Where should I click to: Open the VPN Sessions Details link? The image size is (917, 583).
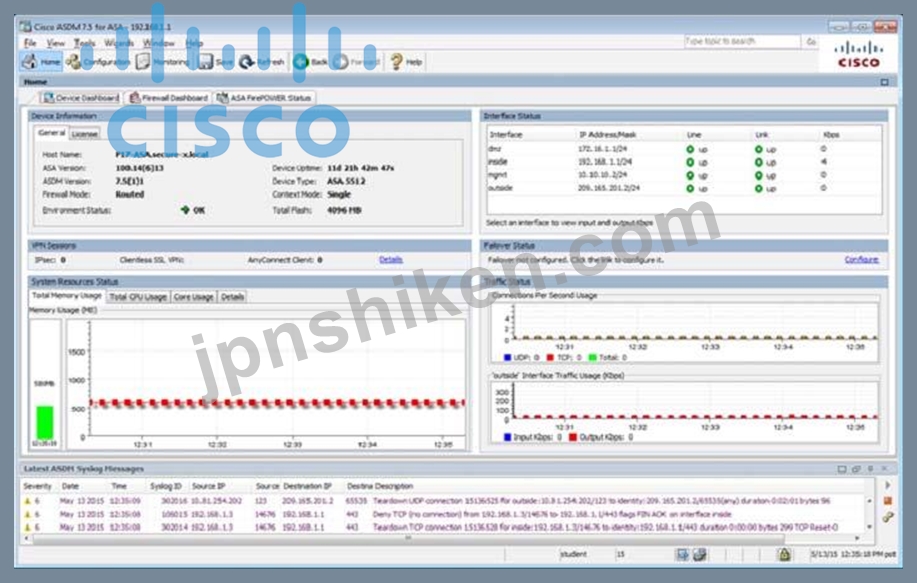391,260
